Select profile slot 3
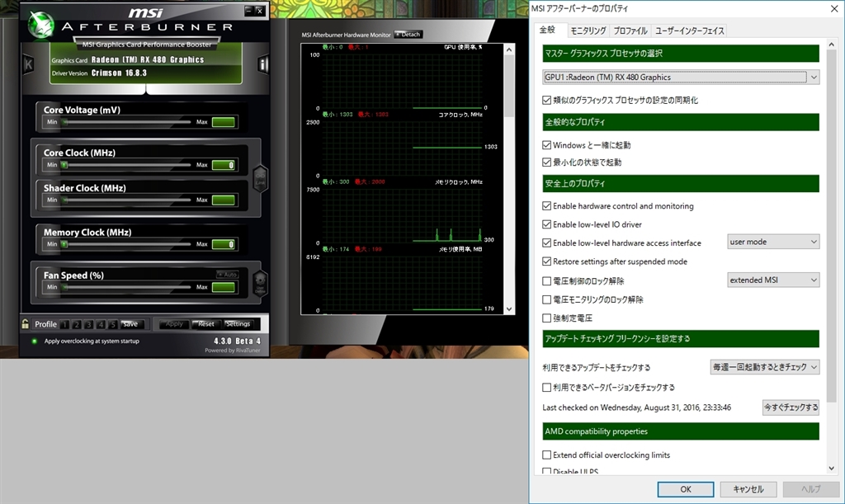The width and height of the screenshot is (845, 504). click(x=88, y=324)
